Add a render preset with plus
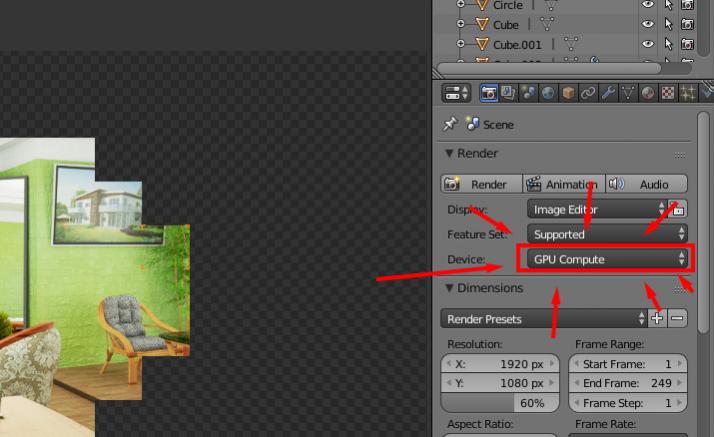Image resolution: width=714 pixels, height=437 pixels. tap(657, 319)
